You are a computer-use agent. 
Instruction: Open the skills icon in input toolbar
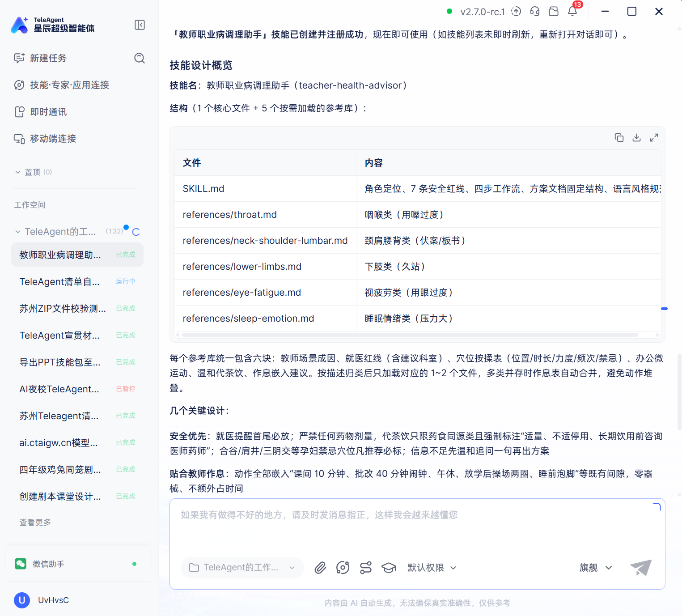[x=343, y=568]
